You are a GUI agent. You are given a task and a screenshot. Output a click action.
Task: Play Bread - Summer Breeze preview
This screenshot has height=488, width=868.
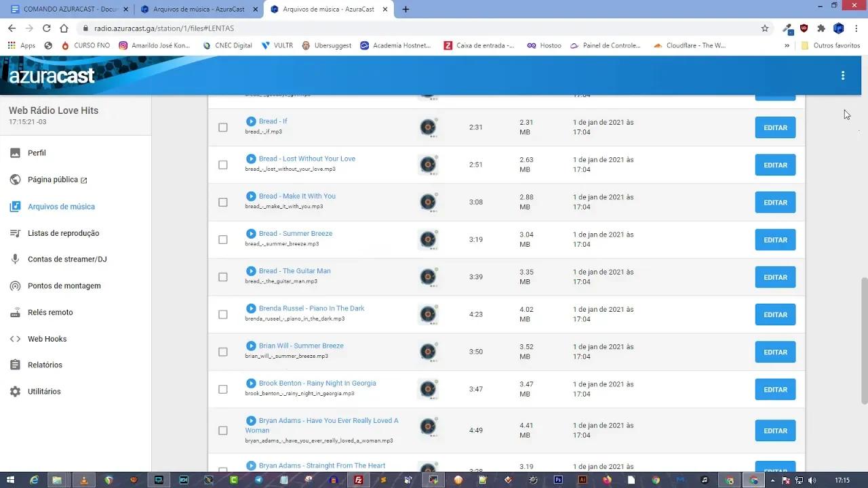click(x=251, y=233)
